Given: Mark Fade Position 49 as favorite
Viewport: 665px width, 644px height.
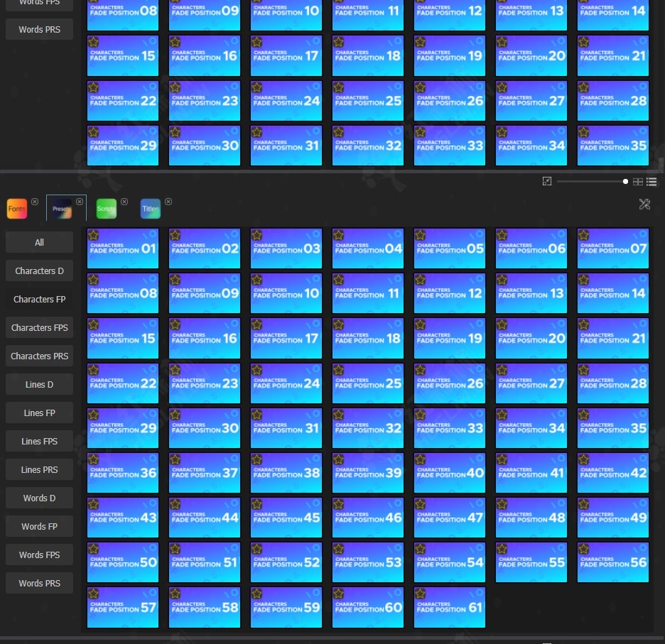Looking at the screenshot, I should [583, 504].
